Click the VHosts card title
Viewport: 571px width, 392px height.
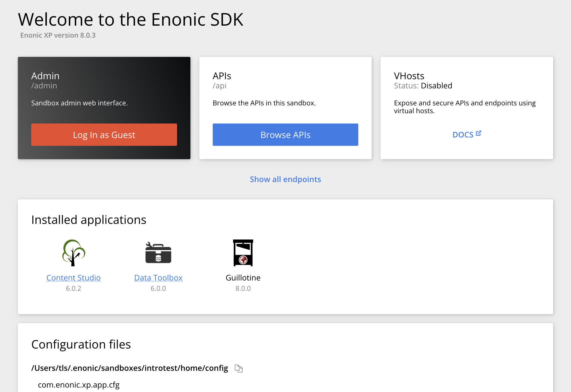(x=409, y=76)
